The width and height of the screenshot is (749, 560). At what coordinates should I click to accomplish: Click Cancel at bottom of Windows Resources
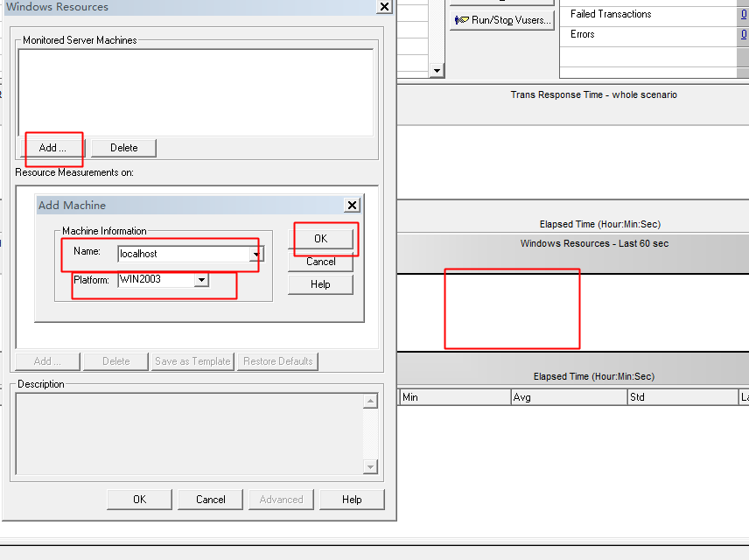point(210,500)
